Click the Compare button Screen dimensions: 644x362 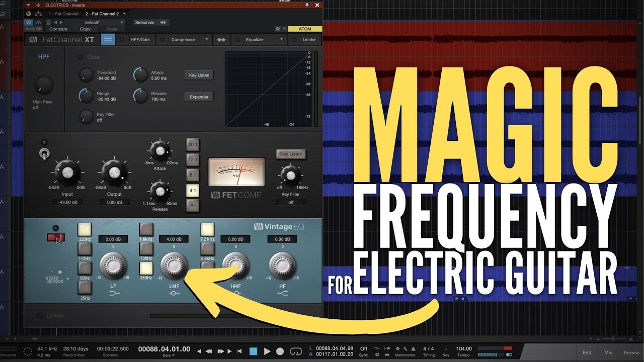pyautogui.click(x=58, y=29)
